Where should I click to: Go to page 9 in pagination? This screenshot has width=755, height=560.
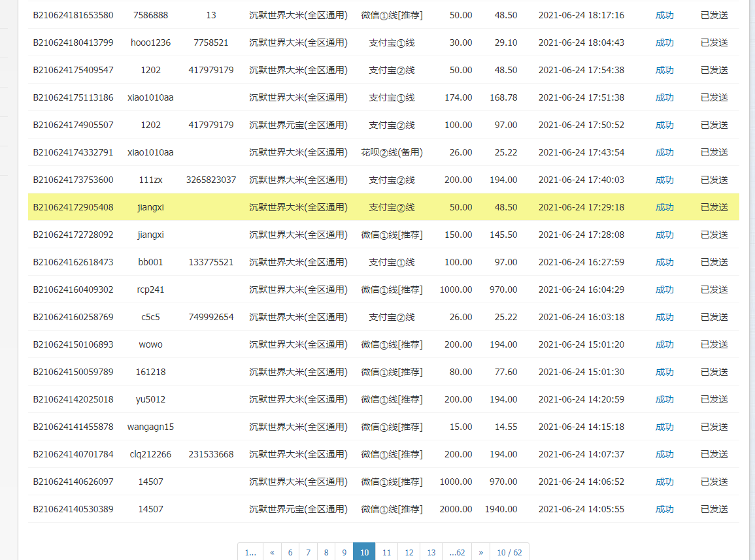(x=344, y=552)
